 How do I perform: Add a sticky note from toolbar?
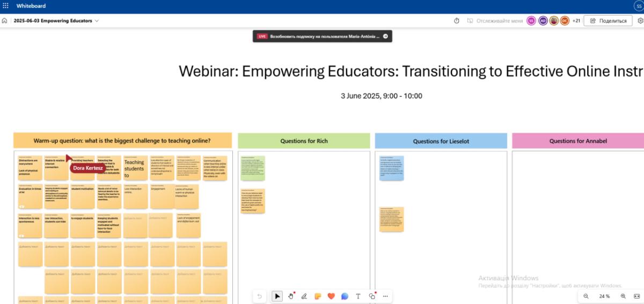[318, 296]
